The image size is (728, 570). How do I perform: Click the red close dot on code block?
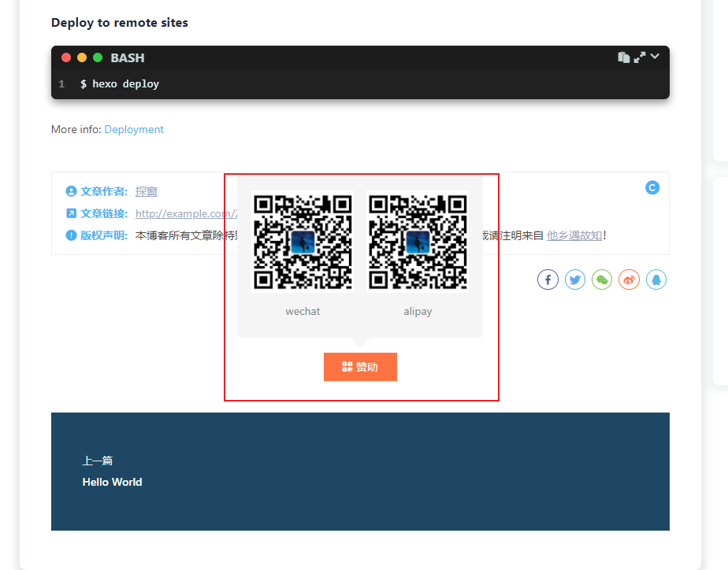(66, 57)
